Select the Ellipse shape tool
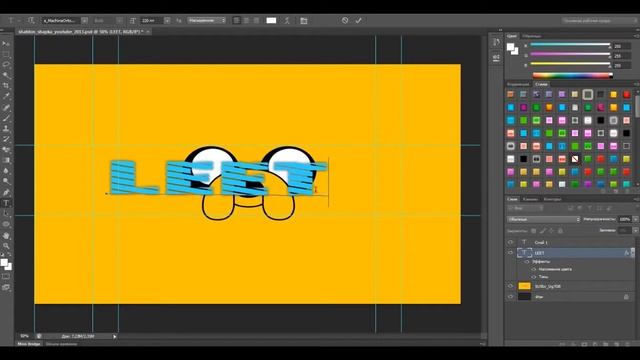The image size is (640, 360). (6, 224)
